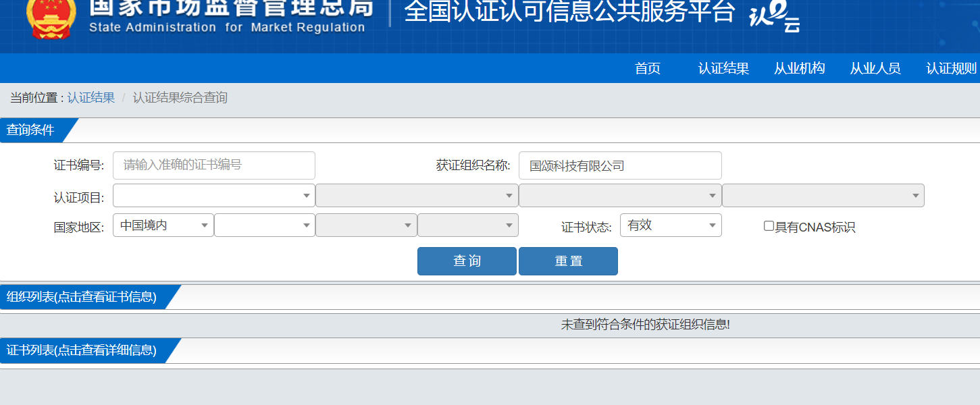The width and height of the screenshot is (980, 405).
Task: Open the 从业人员 menu item
Action: coord(875,68)
